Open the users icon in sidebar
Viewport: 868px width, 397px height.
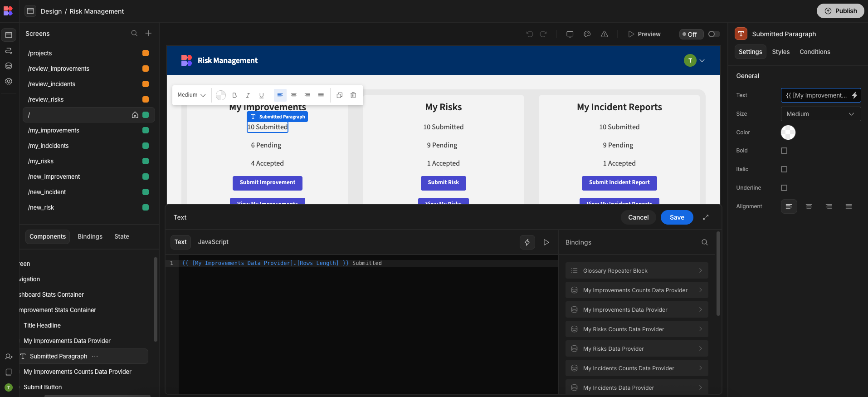(9, 357)
